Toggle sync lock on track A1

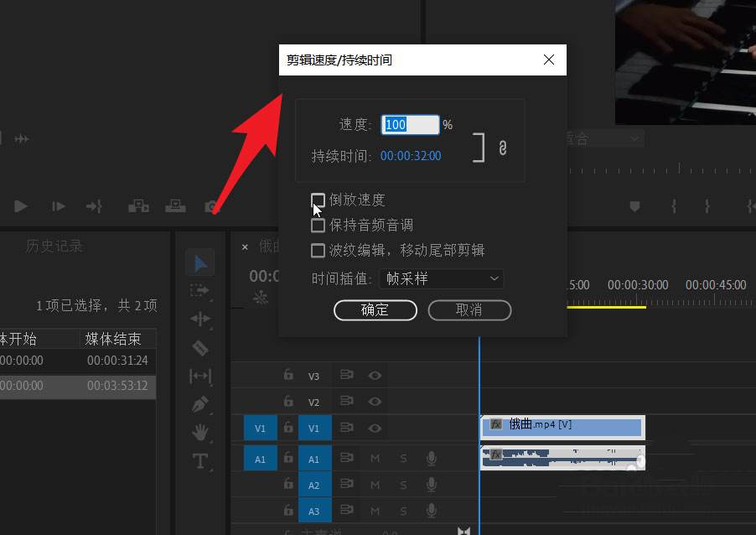click(x=347, y=457)
